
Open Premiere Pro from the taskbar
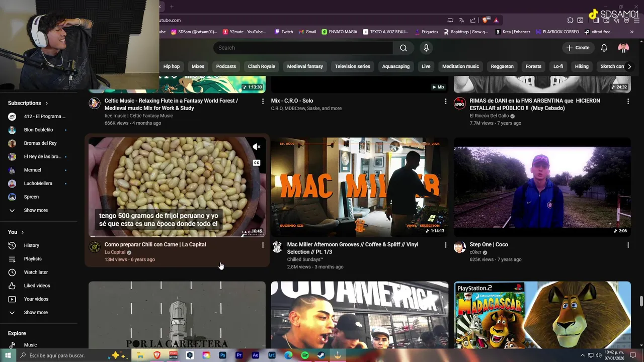click(x=239, y=355)
